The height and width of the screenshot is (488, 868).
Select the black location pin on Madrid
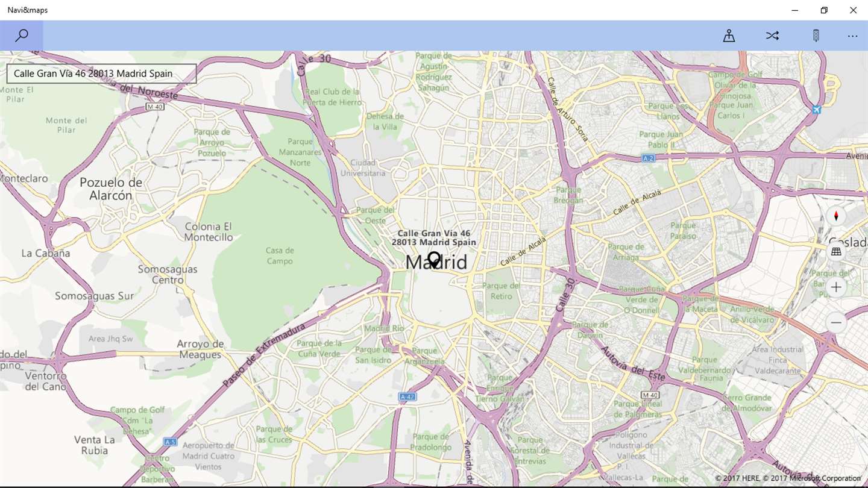pyautogui.click(x=433, y=260)
